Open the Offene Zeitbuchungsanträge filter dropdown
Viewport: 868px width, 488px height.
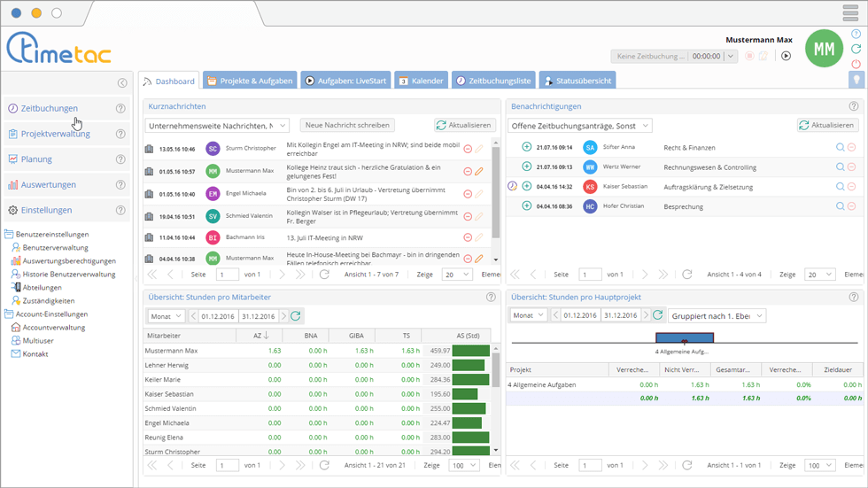[x=581, y=126]
